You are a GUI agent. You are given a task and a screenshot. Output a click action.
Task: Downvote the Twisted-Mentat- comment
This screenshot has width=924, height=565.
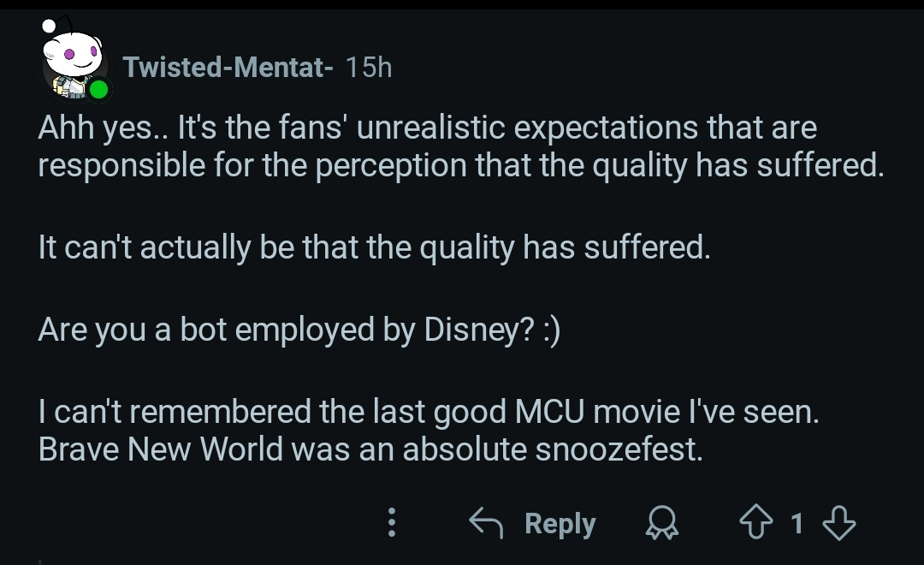(838, 522)
